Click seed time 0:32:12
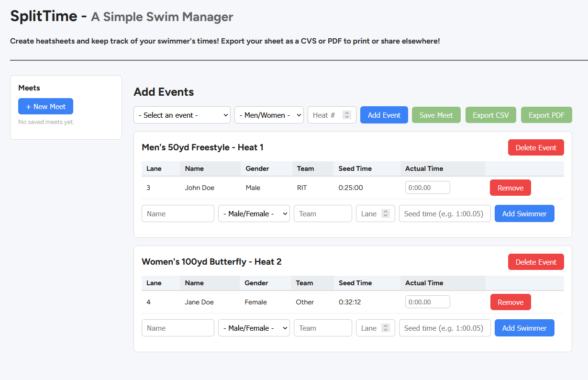The width and height of the screenshot is (588, 380). point(351,302)
